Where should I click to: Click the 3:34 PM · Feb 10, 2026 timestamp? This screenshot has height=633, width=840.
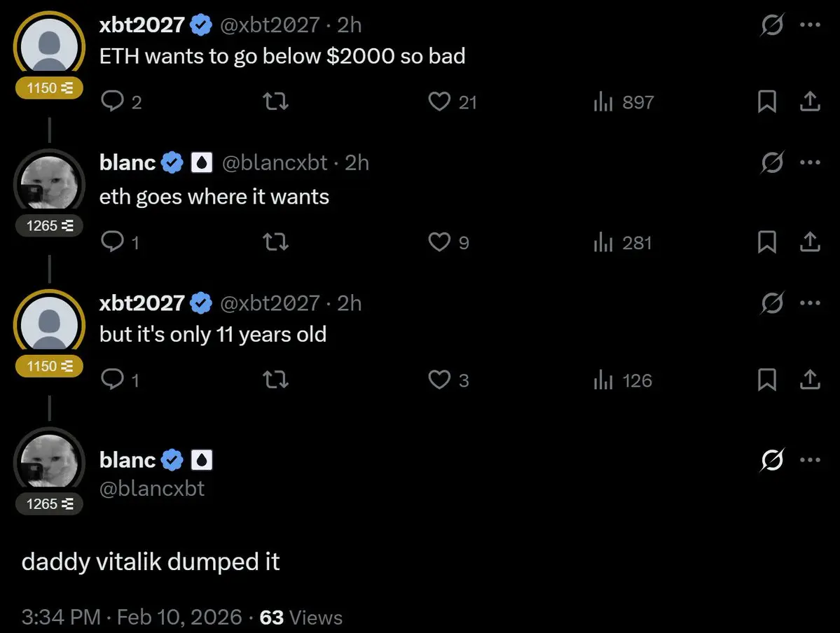click(132, 617)
